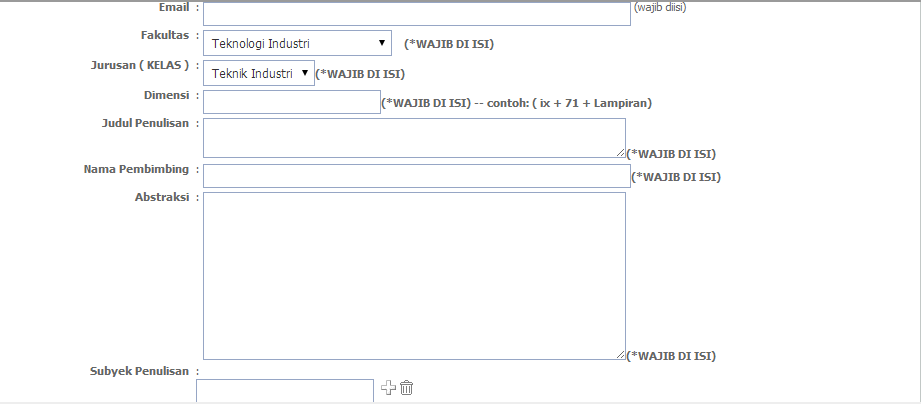Delete subject field with trash icon

[x=406, y=388]
